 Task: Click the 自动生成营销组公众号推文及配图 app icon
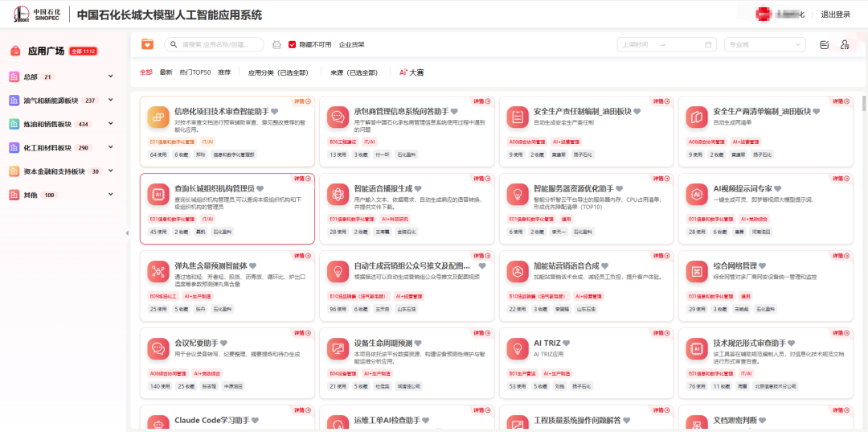pyautogui.click(x=338, y=271)
